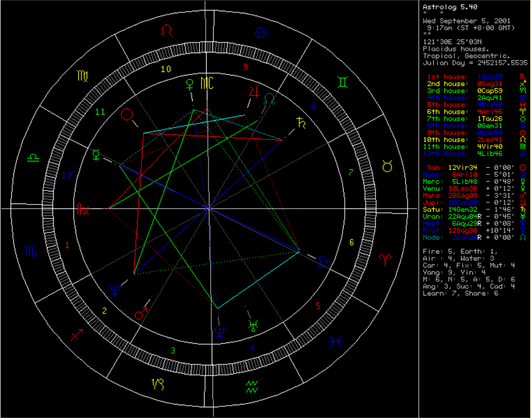The image size is (532, 418).
Task: Click house number 11 in the wheel
Action: 100,112
